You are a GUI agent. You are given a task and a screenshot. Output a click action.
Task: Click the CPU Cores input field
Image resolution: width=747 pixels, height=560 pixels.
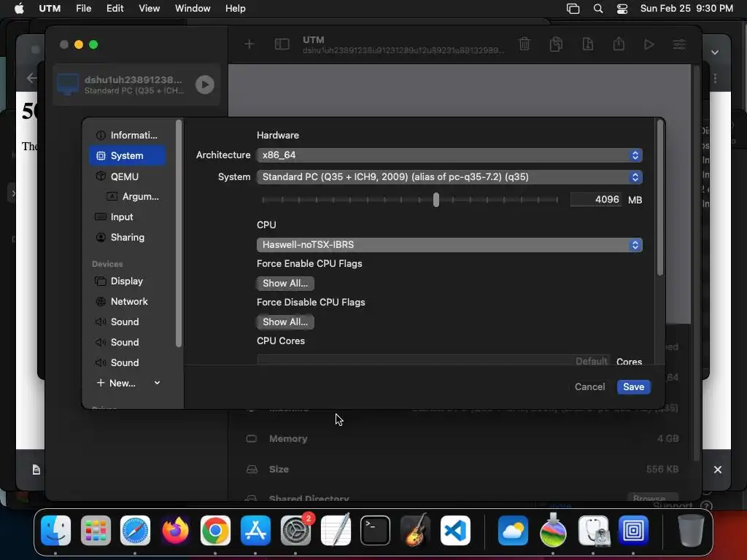coord(433,360)
